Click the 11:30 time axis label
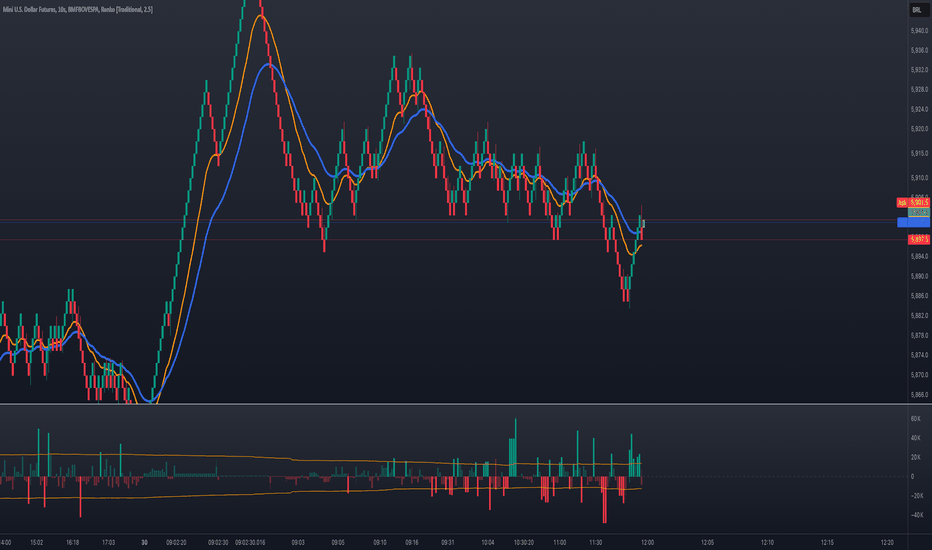Image resolution: width=932 pixels, height=550 pixels. click(596, 542)
